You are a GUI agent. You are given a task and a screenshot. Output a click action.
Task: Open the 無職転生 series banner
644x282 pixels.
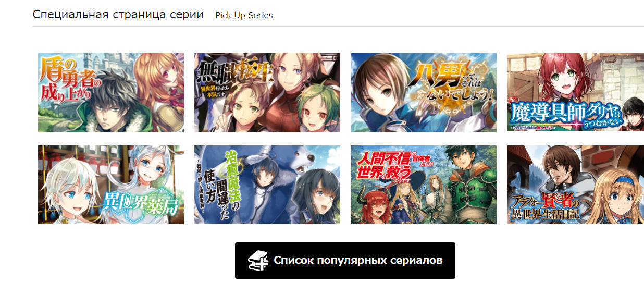pyautogui.click(x=267, y=93)
